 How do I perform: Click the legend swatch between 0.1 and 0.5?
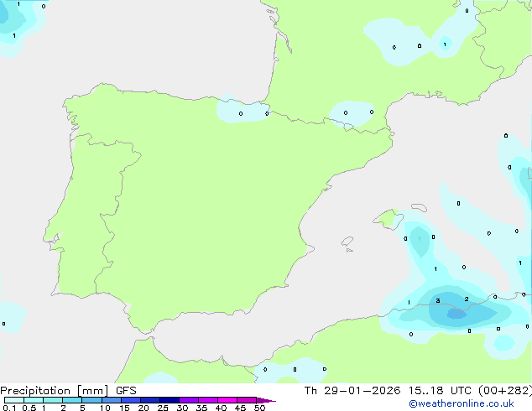(14, 400)
